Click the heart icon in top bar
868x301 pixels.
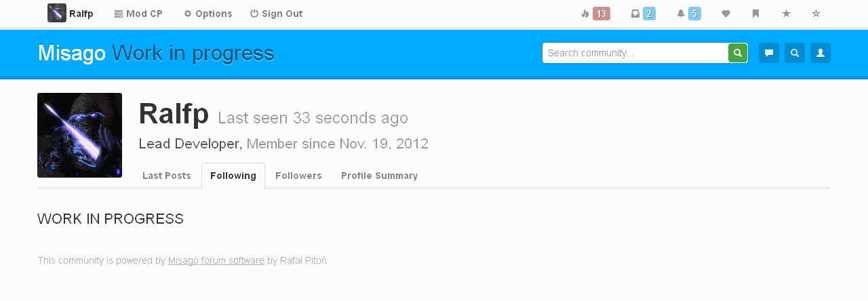726,14
